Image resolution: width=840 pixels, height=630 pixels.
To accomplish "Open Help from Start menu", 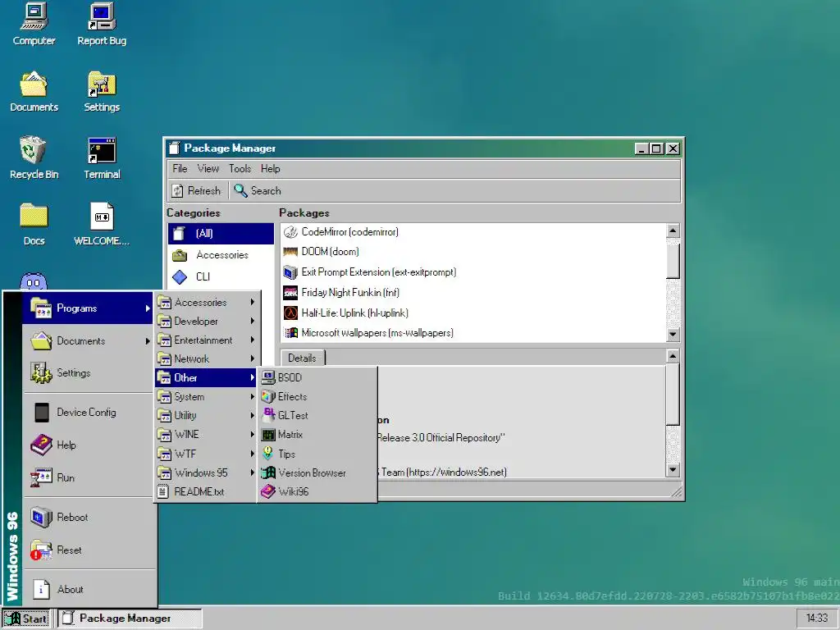I will tap(88, 445).
